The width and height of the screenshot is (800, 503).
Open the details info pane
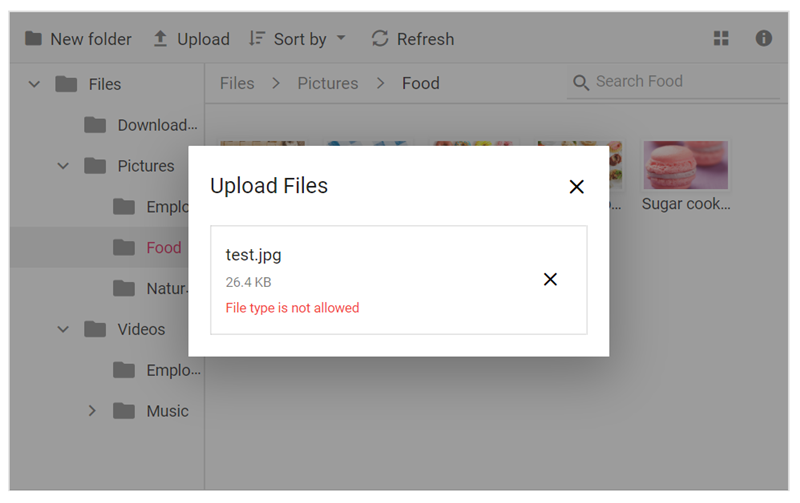(764, 39)
